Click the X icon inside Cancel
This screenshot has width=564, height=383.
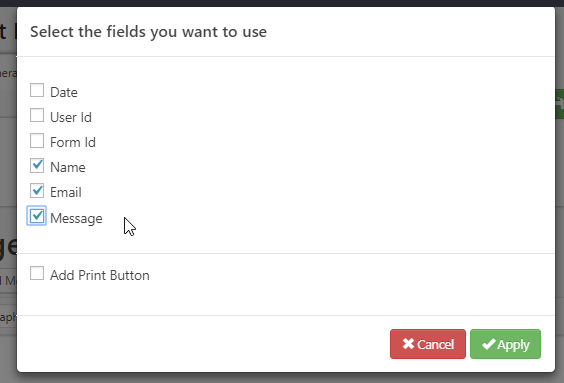coord(408,344)
